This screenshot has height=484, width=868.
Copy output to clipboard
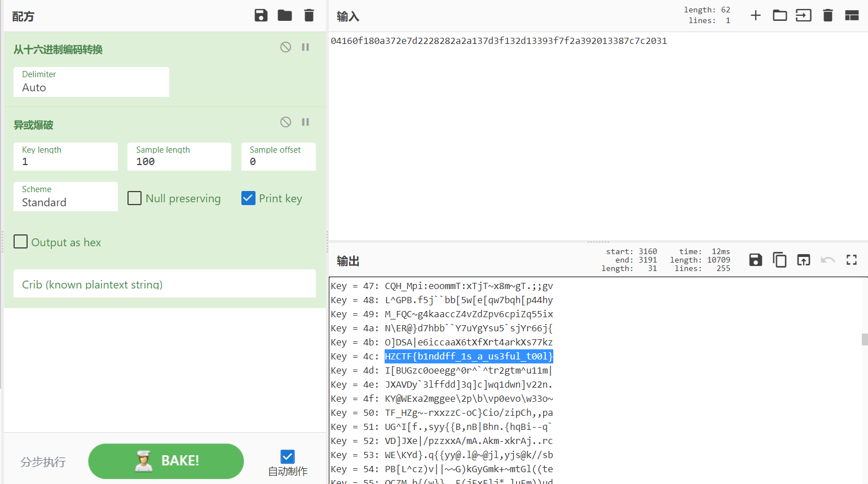point(779,260)
